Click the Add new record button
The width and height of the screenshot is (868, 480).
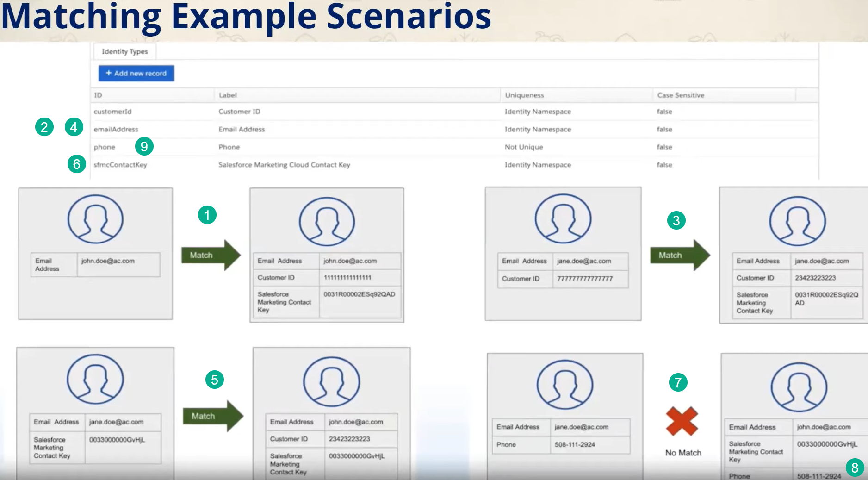pyautogui.click(x=136, y=73)
